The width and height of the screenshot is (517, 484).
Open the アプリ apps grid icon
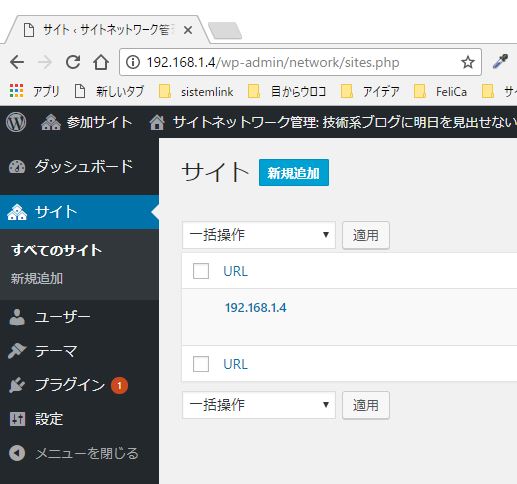[17, 91]
